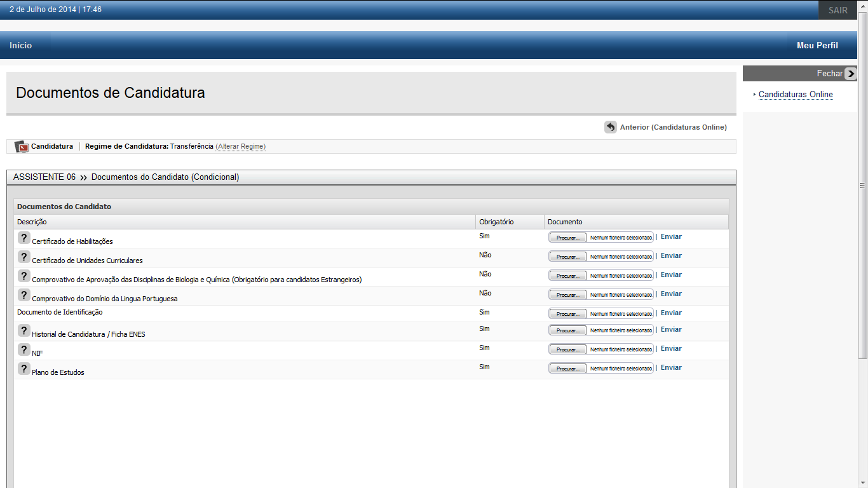Click the Fechar label in side panel
This screenshot has height=488, width=868.
[829, 74]
